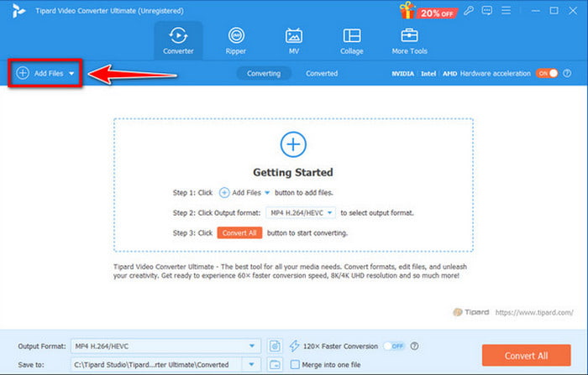This screenshot has height=375, width=588.
Task: Click Add Files in Step 1 instructions
Action: pos(244,193)
